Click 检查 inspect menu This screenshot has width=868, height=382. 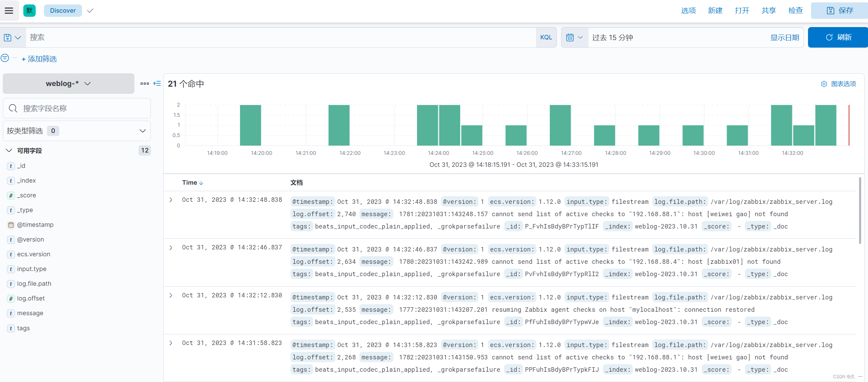[x=795, y=11]
